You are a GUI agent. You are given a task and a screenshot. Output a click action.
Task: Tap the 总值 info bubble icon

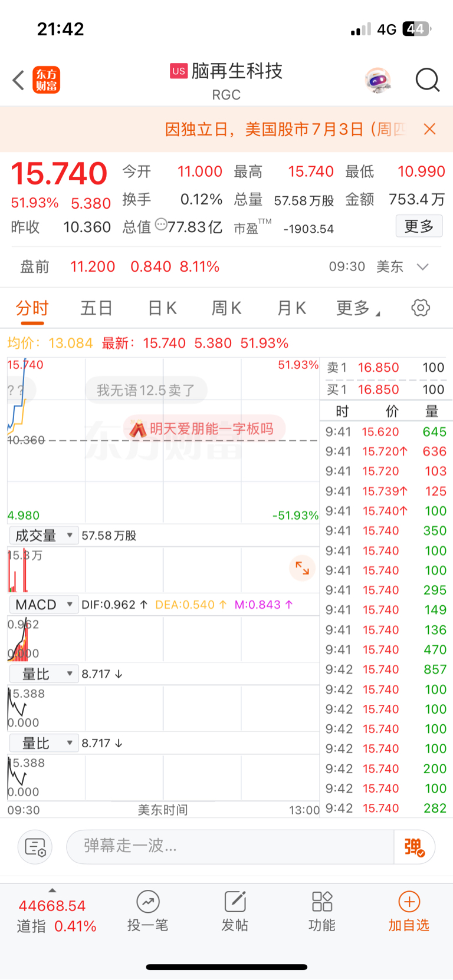(161, 225)
